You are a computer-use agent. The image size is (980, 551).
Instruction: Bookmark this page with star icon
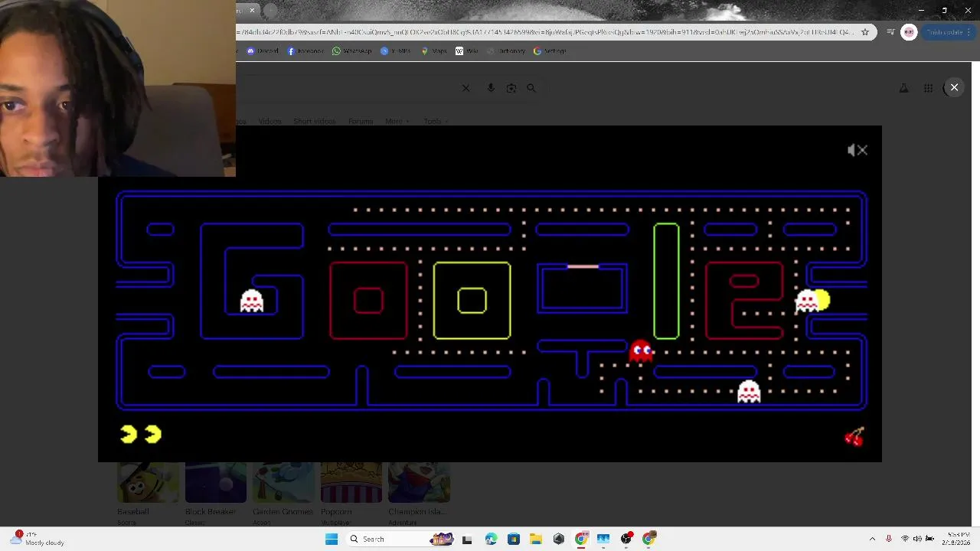(x=865, y=32)
